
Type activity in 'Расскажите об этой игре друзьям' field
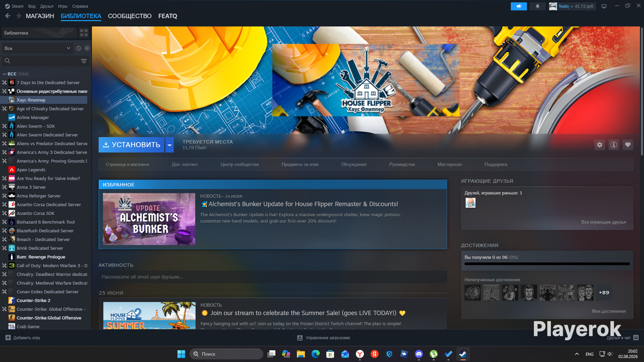tap(272, 277)
